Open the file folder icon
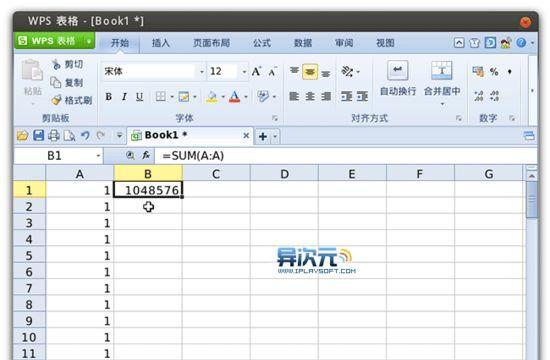 22,135
